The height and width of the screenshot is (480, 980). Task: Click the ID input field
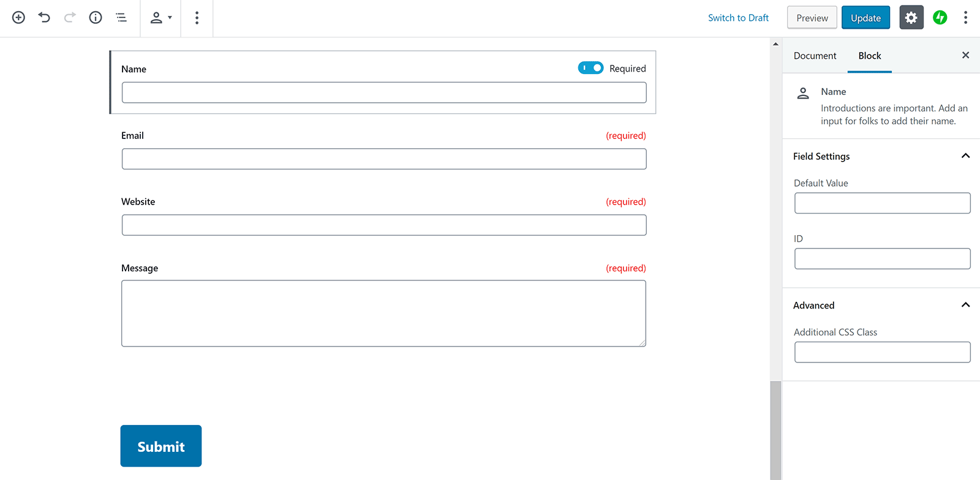(x=883, y=258)
